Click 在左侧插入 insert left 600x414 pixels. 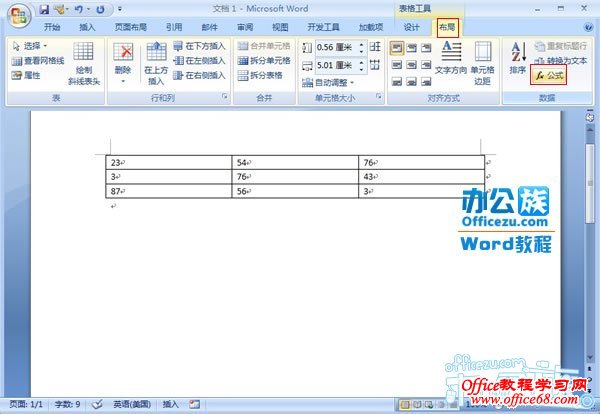point(199,60)
